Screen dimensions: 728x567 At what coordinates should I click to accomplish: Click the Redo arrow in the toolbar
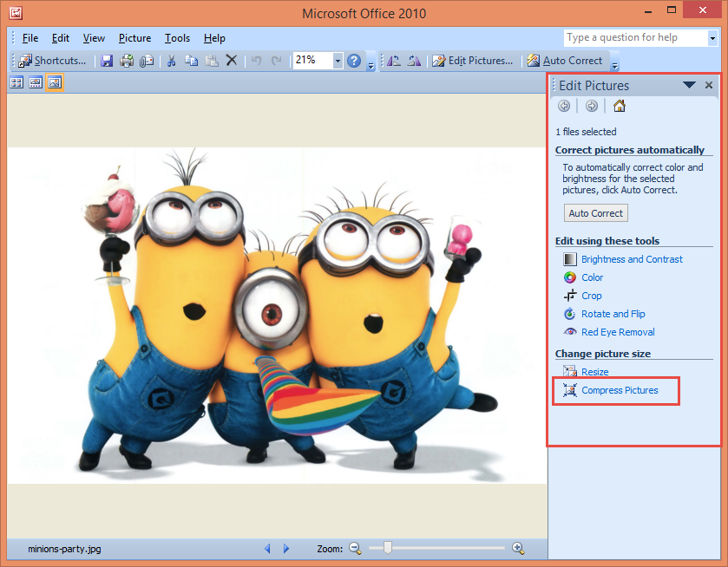tap(277, 61)
